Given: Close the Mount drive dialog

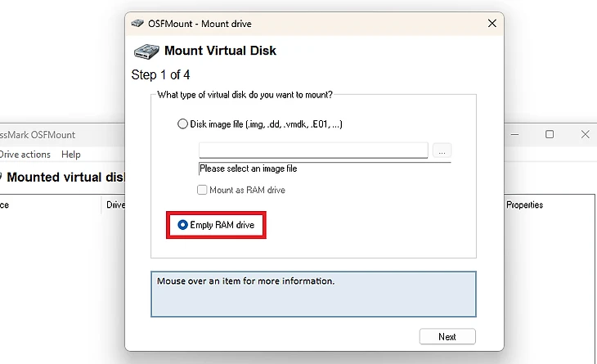Looking at the screenshot, I should coord(492,23).
